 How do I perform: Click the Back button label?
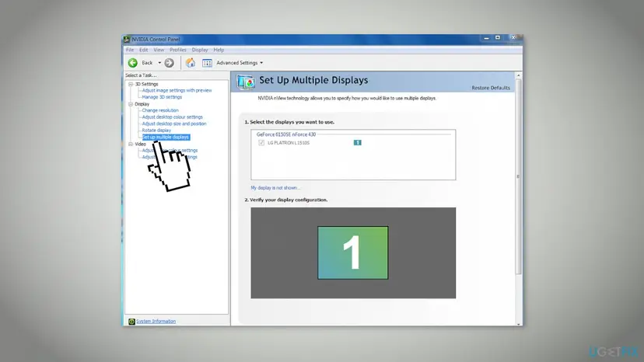click(147, 63)
